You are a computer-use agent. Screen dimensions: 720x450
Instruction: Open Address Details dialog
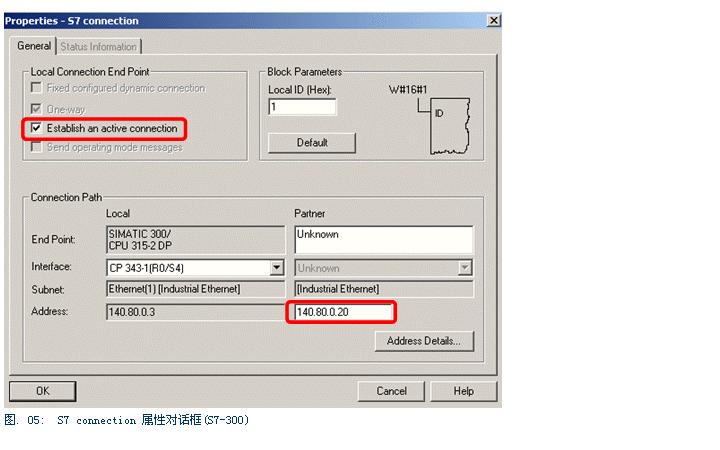[424, 341]
